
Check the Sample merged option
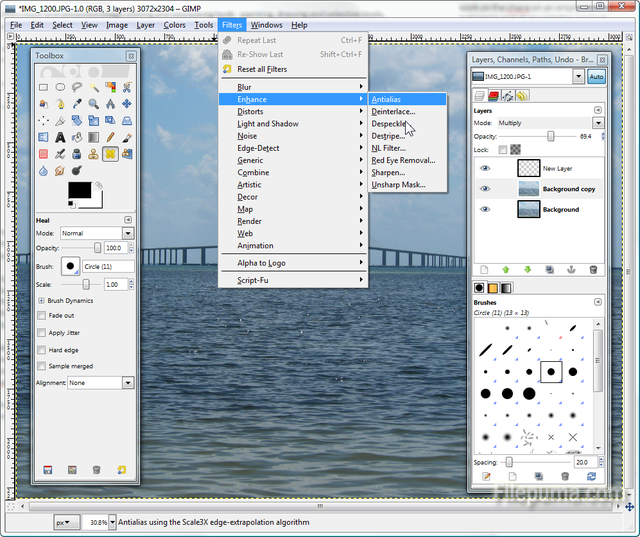point(41,366)
